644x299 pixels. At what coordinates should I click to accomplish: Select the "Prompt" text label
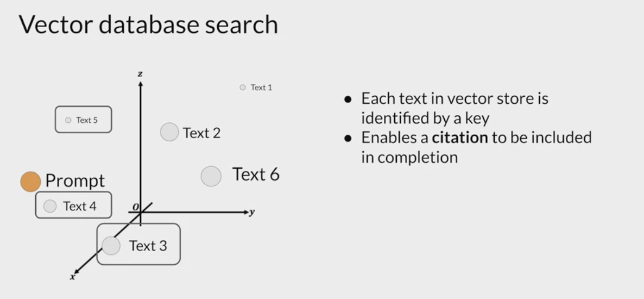coord(75,181)
